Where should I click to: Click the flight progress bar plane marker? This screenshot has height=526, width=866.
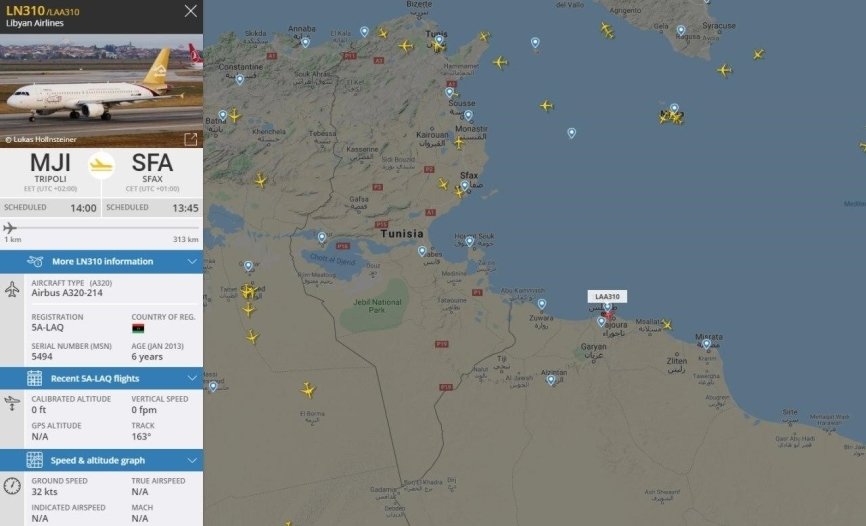(x=10, y=228)
